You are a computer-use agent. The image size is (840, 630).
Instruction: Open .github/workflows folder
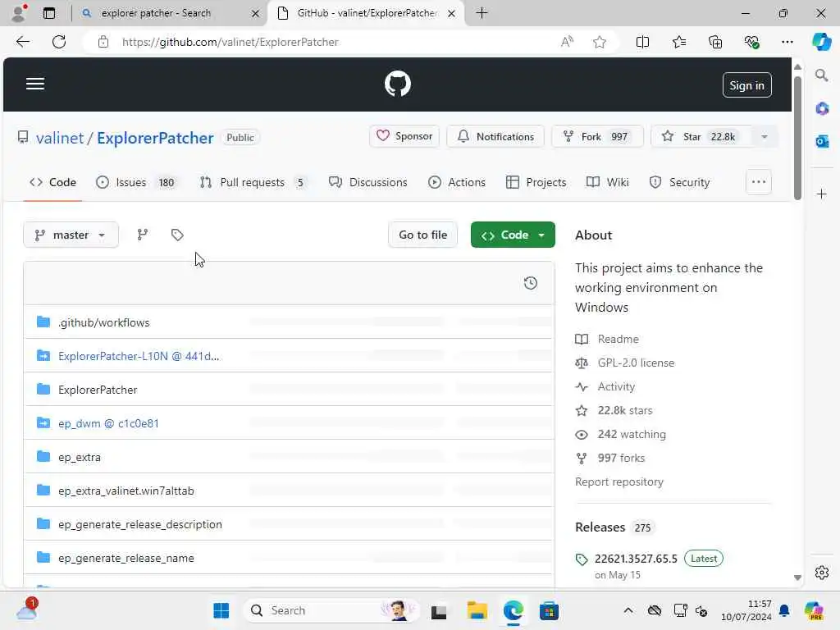click(104, 322)
